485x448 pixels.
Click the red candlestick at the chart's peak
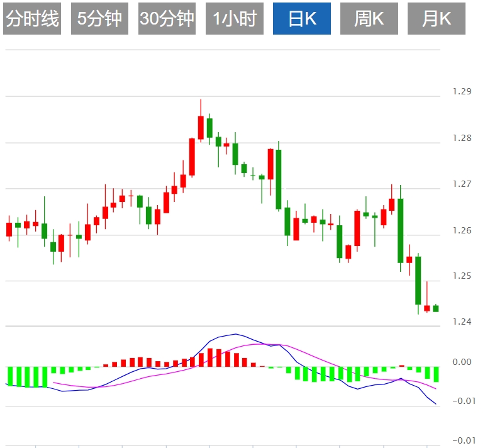[x=201, y=127]
